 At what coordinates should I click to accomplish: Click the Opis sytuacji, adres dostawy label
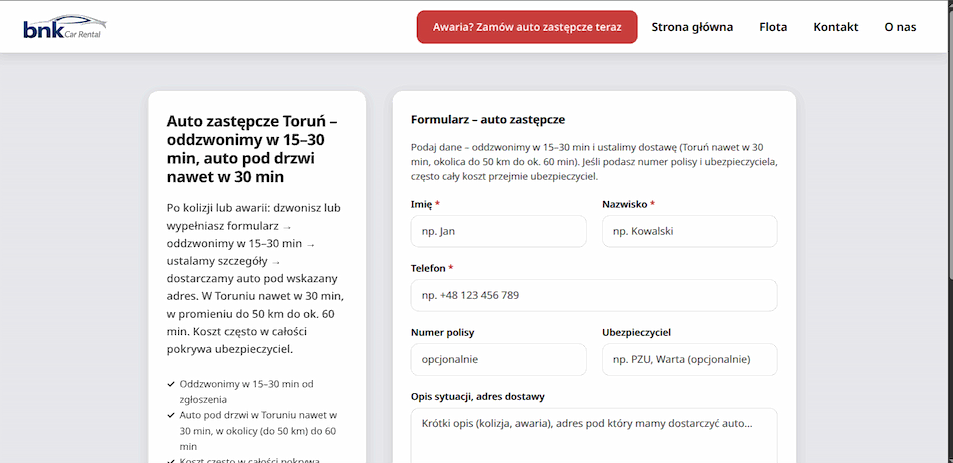pyautogui.click(x=477, y=396)
